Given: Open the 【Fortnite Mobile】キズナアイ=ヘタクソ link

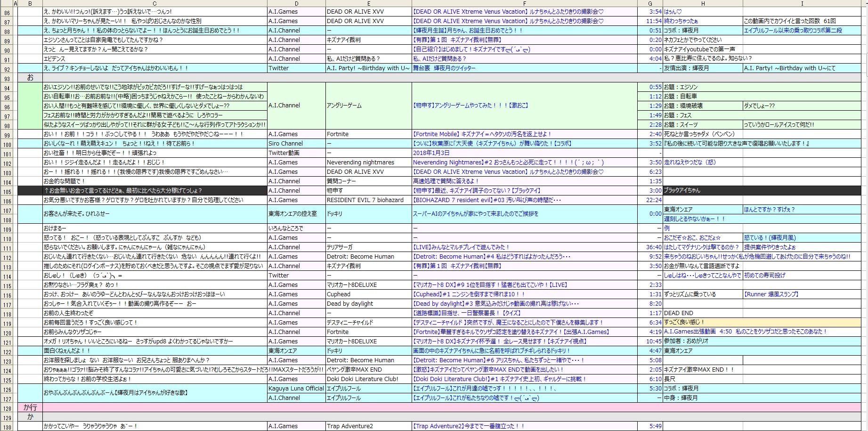Looking at the screenshot, I should coord(482,134).
